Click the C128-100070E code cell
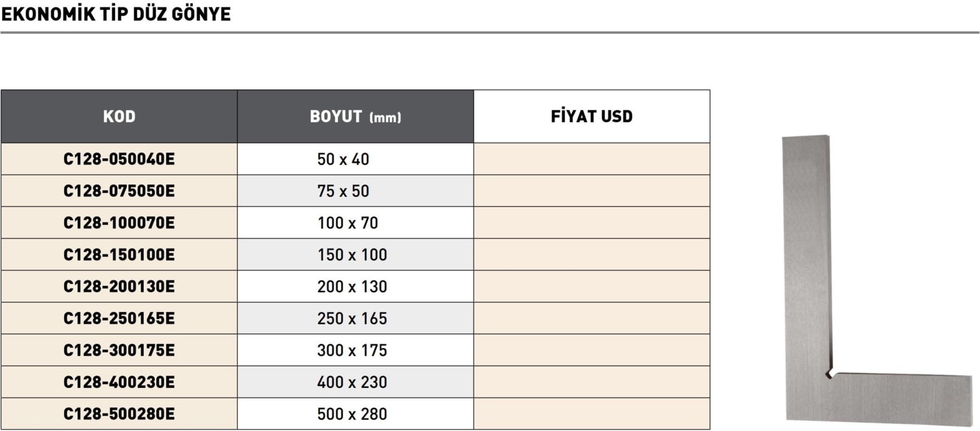 tap(119, 223)
